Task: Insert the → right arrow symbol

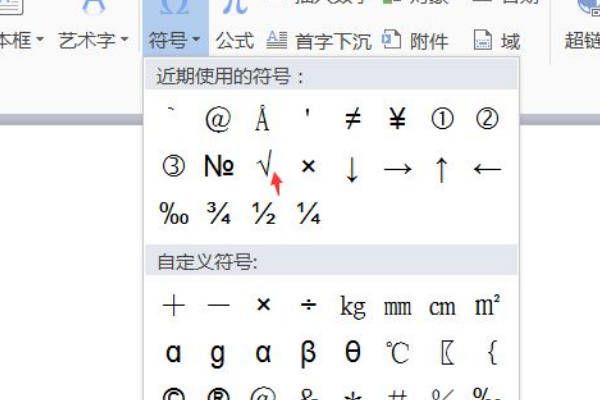Action: coord(398,169)
